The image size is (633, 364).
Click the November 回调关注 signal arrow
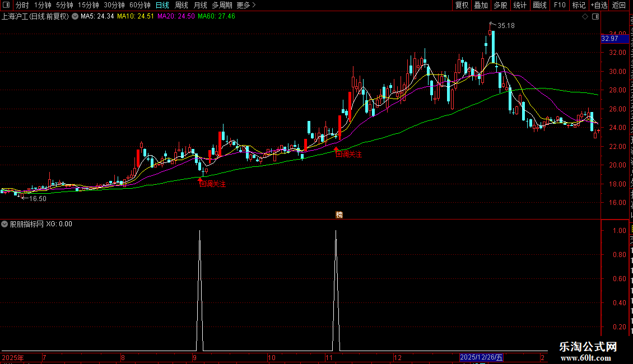coord(336,150)
